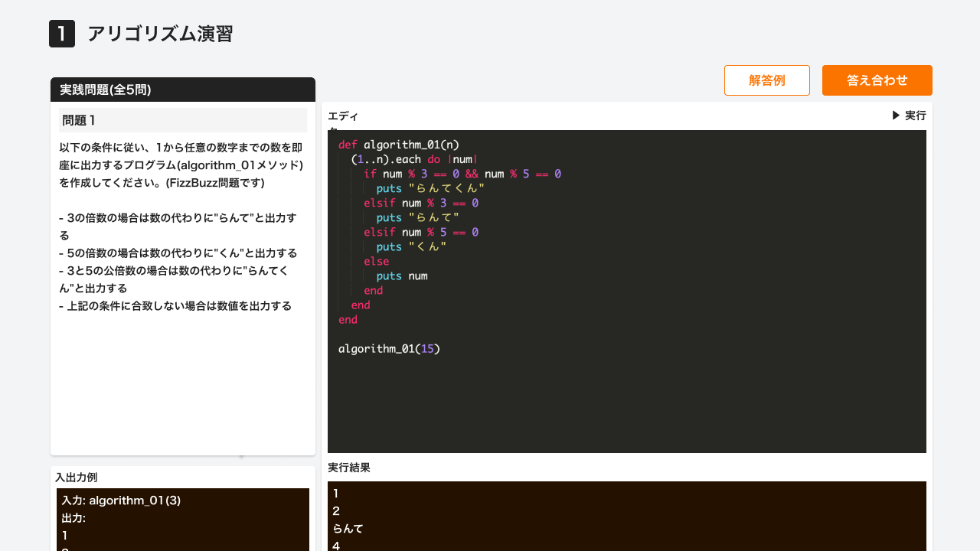
Task: Click the 入力: algorithm_01(3) example line
Action: click(x=121, y=500)
